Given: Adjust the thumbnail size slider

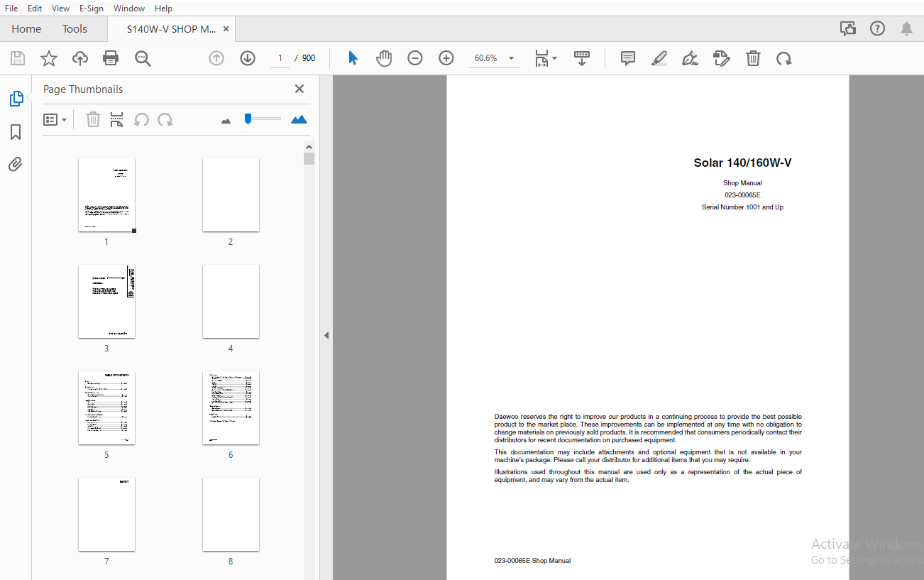Looking at the screenshot, I should tap(248, 119).
